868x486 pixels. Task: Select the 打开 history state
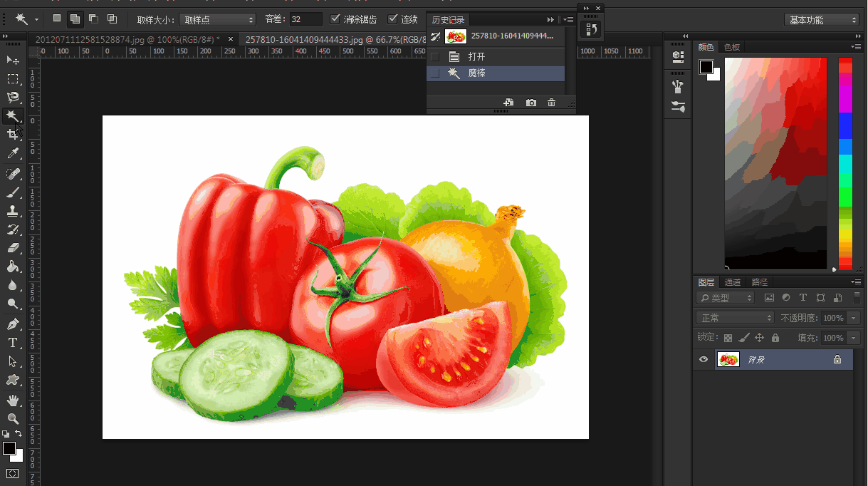[x=476, y=57]
